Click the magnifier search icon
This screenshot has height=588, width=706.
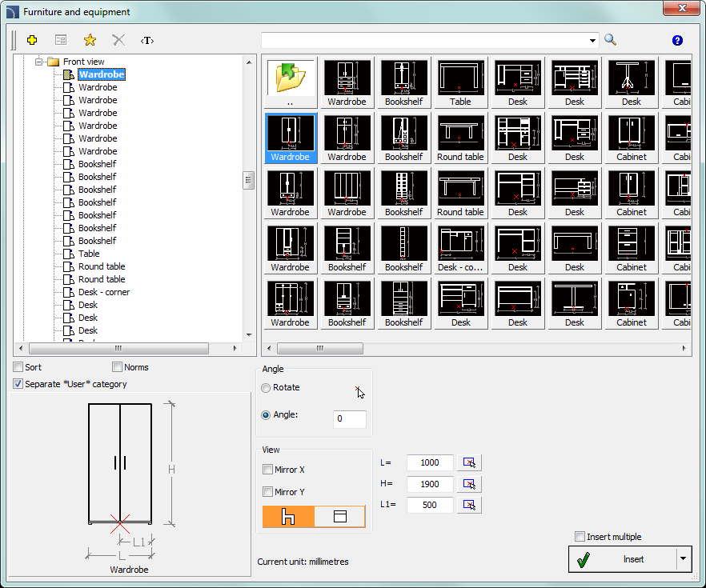[x=610, y=40]
